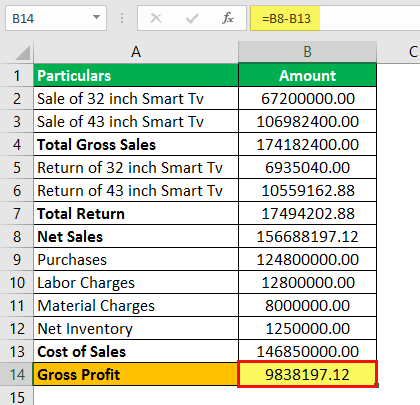
Task: Select the 'Total Gross Sales' cell
Action: pos(136,144)
